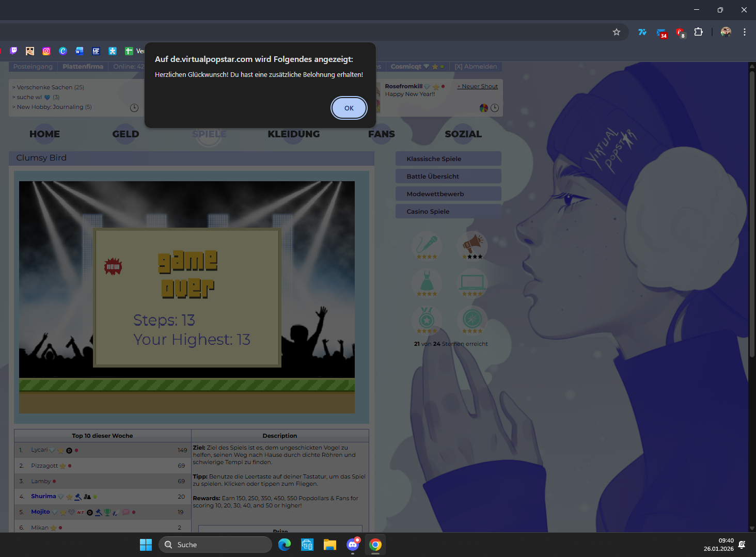756x557 pixels.
Task: Open the SPIELE menu
Action: 209,134
